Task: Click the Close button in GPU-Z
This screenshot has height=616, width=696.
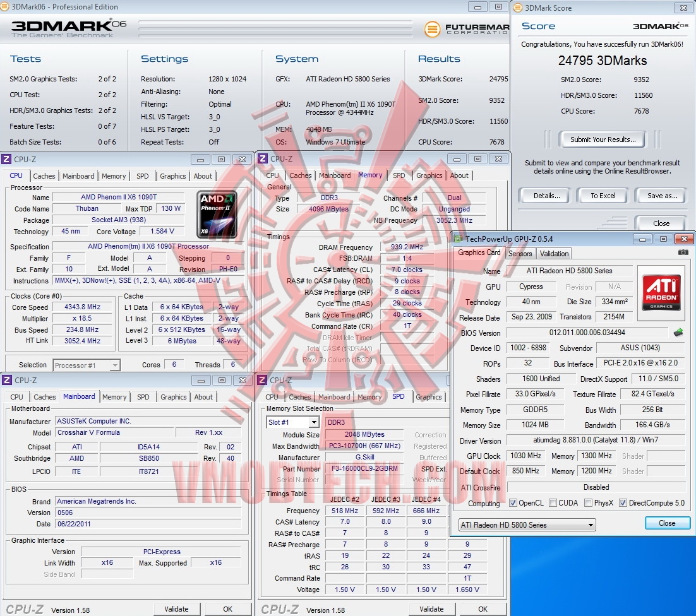Action: [x=667, y=523]
